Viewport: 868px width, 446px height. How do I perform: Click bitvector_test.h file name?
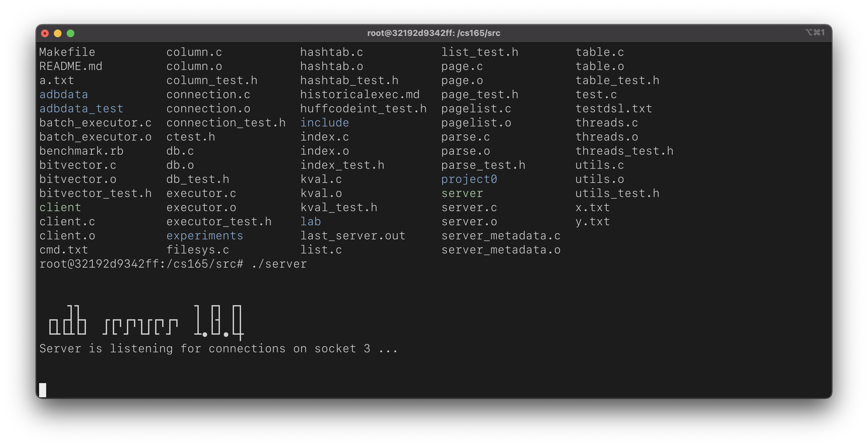tap(96, 193)
